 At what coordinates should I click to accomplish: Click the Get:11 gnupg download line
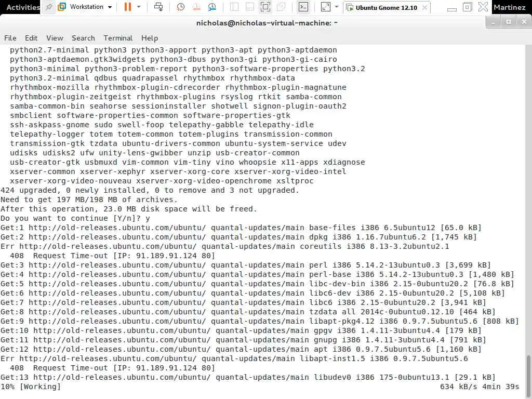coord(243,340)
